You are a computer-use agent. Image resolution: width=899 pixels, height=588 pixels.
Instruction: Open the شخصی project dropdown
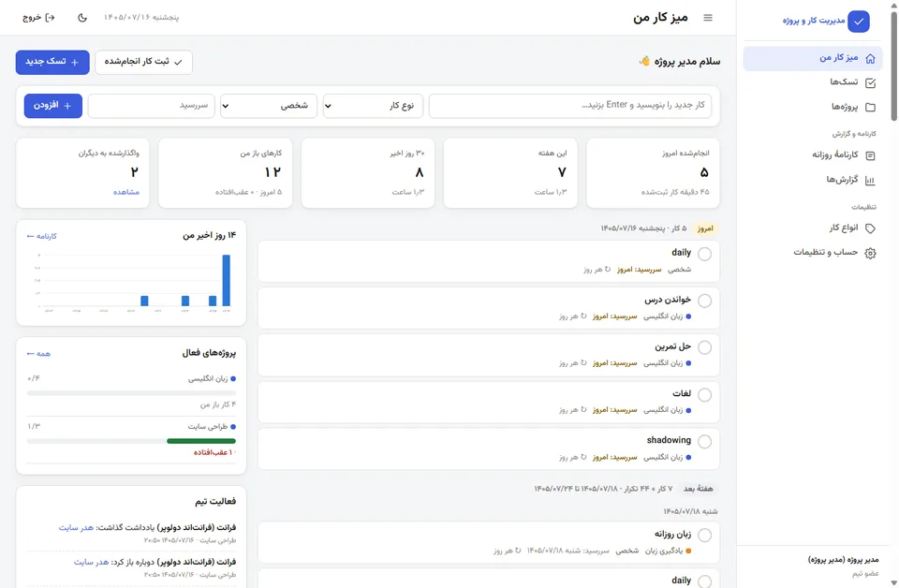coord(269,106)
